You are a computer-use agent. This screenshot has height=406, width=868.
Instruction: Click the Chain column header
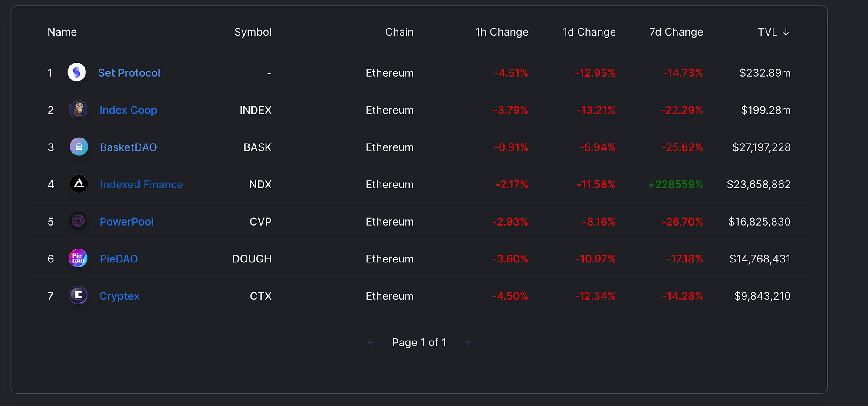(399, 32)
